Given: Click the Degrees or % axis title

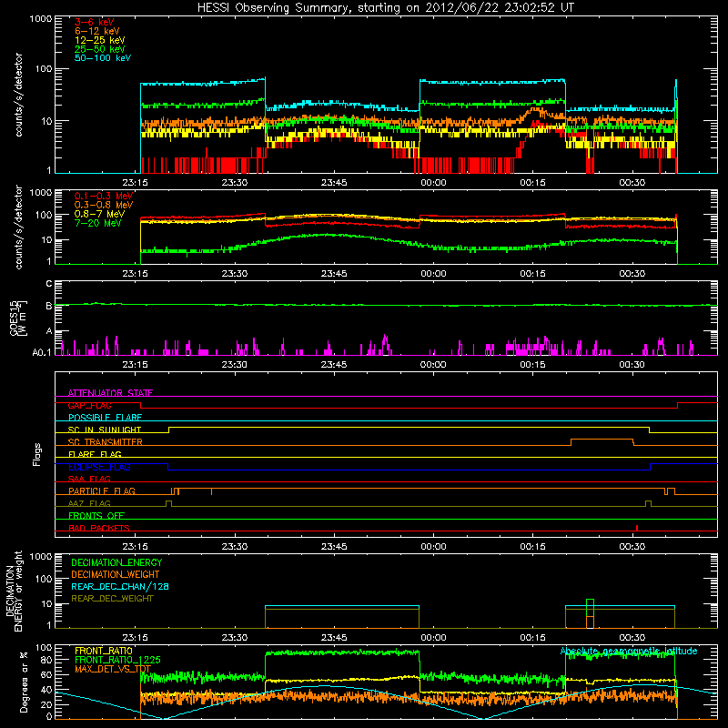Looking at the screenshot, I should coord(24,682).
